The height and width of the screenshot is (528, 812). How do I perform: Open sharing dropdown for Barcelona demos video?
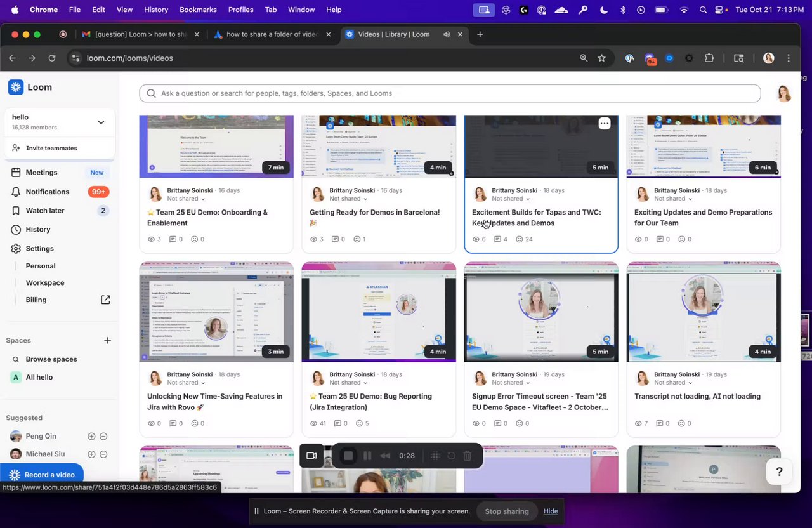(x=348, y=199)
